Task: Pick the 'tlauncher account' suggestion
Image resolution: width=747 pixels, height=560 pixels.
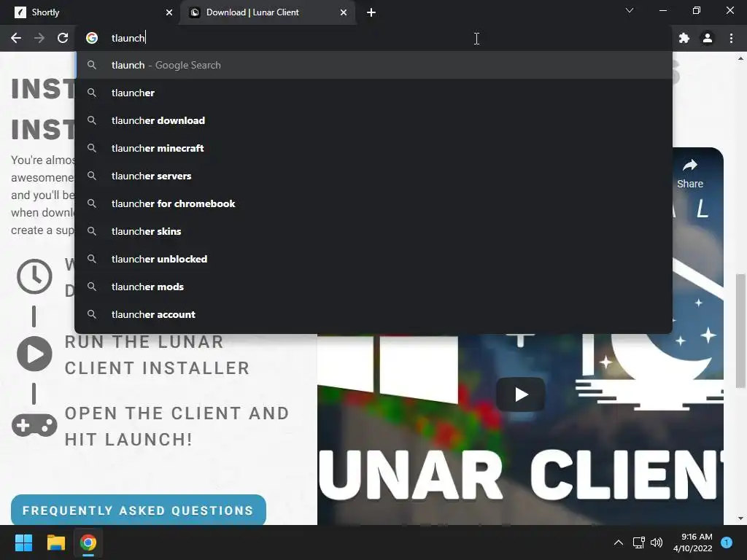Action: pyautogui.click(x=373, y=314)
